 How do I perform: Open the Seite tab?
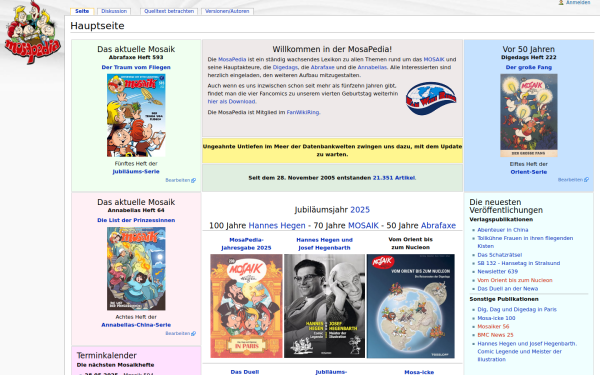point(82,11)
